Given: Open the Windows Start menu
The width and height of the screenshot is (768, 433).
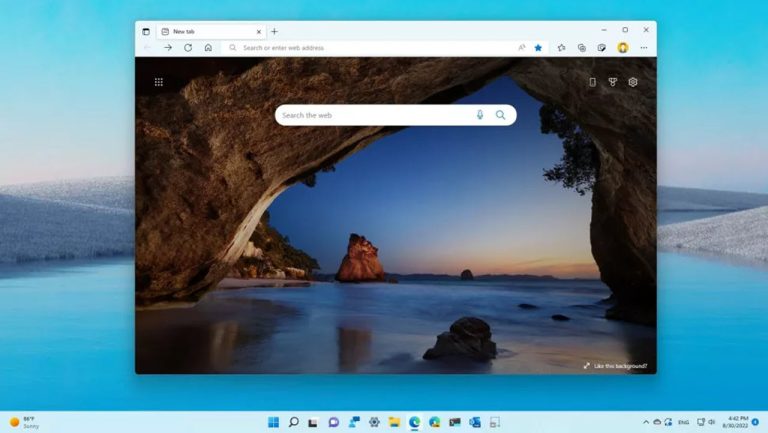Looking at the screenshot, I should click(x=273, y=422).
